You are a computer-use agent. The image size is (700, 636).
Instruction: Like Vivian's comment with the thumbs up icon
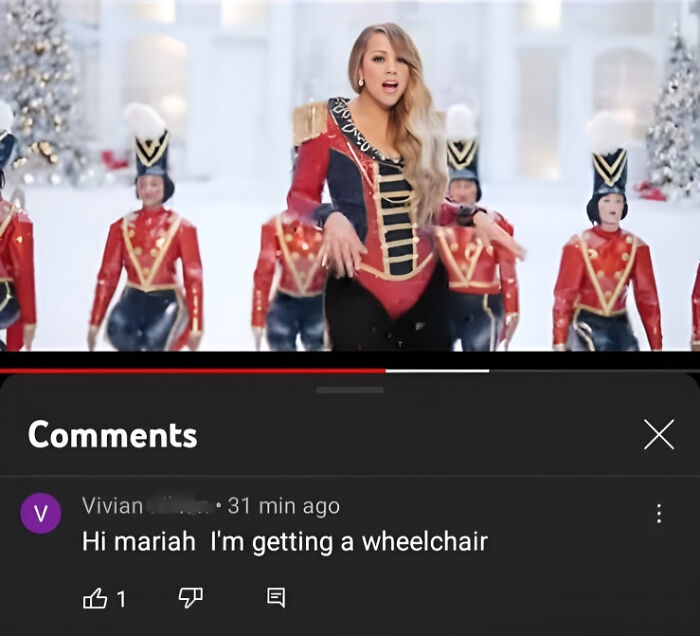[x=95, y=598]
